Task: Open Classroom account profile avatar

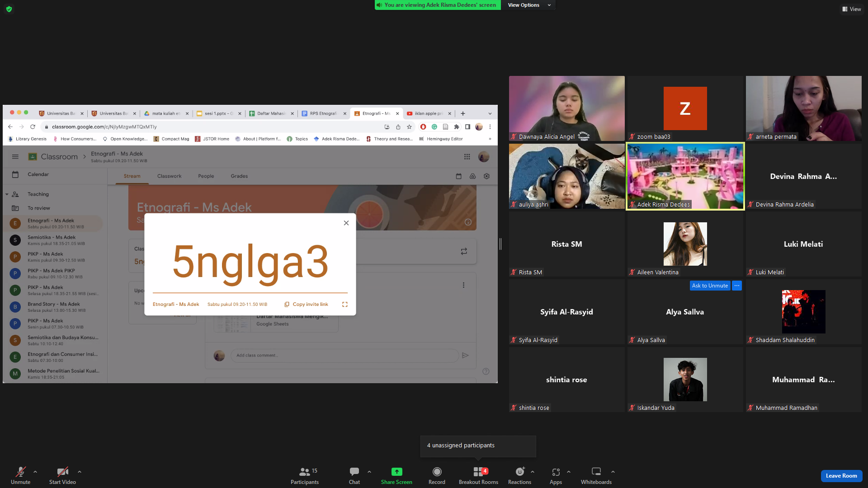Action: coord(484,157)
